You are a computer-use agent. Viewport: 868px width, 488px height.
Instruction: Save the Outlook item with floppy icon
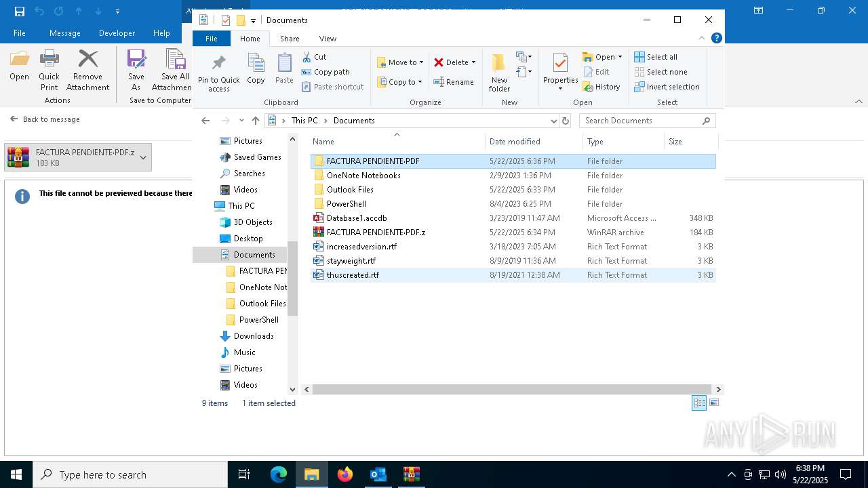point(19,11)
